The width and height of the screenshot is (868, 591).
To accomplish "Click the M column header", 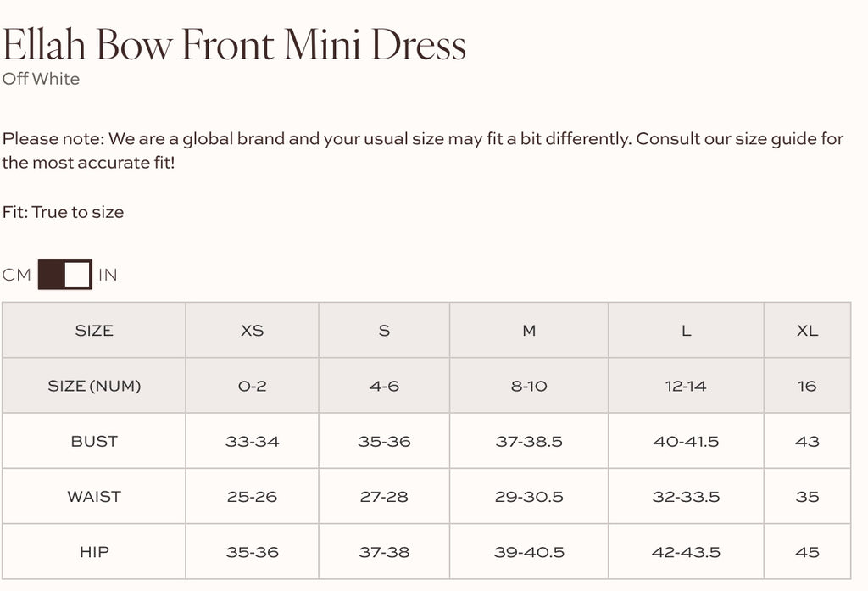I will pyautogui.click(x=528, y=330).
